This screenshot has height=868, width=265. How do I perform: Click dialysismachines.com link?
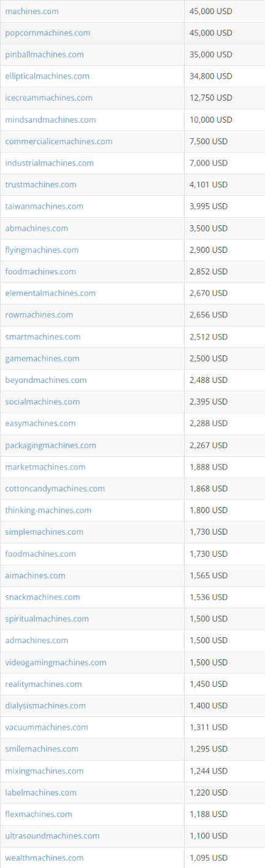coord(45,705)
